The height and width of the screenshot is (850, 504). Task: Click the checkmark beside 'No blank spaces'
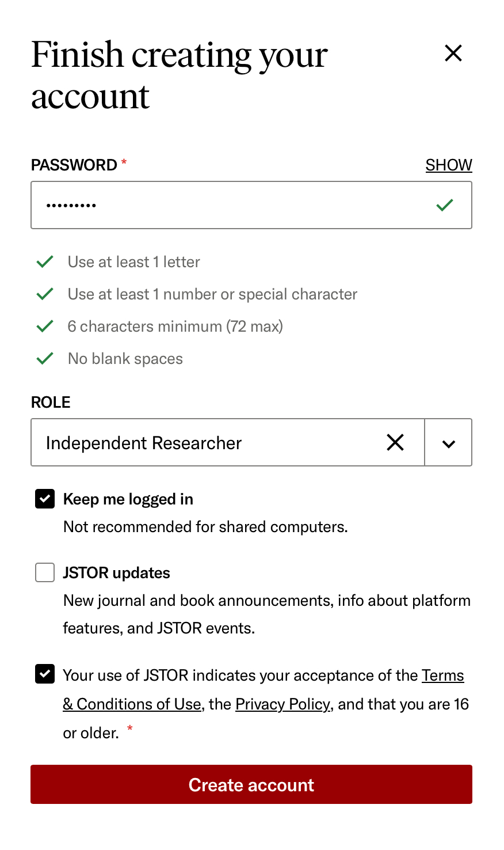(x=45, y=359)
